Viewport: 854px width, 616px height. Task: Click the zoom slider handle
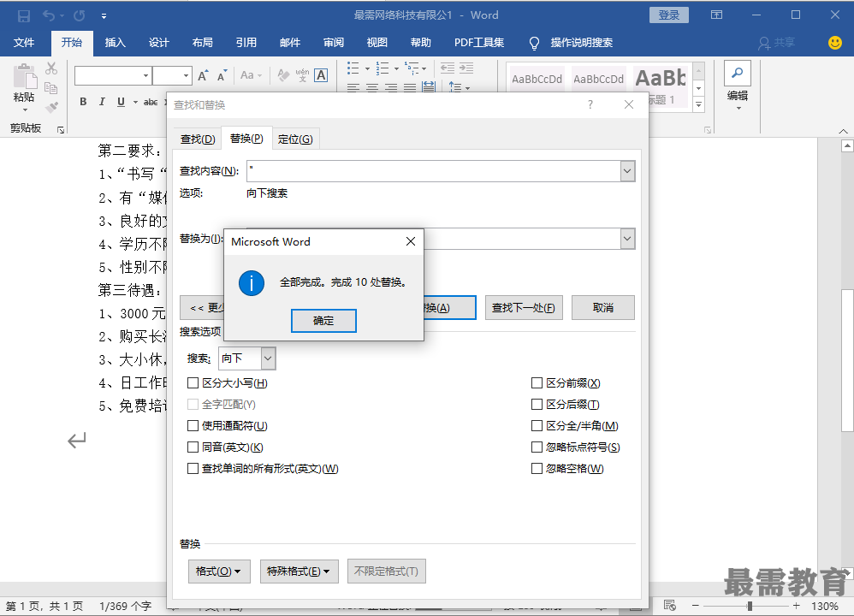click(x=750, y=606)
